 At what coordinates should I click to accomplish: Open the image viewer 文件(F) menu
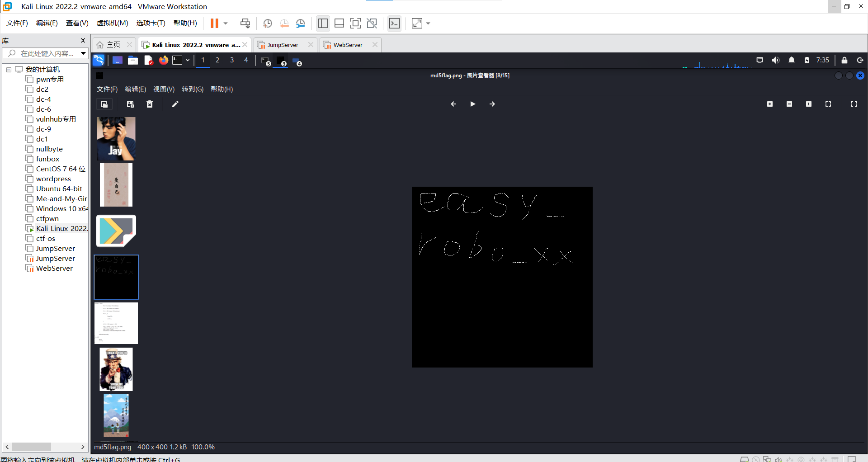pyautogui.click(x=107, y=89)
